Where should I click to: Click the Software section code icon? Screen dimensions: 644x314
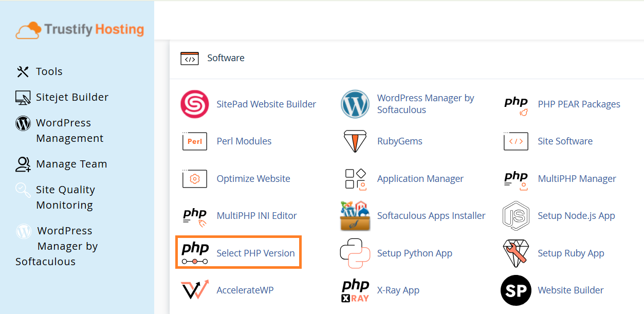tap(190, 59)
